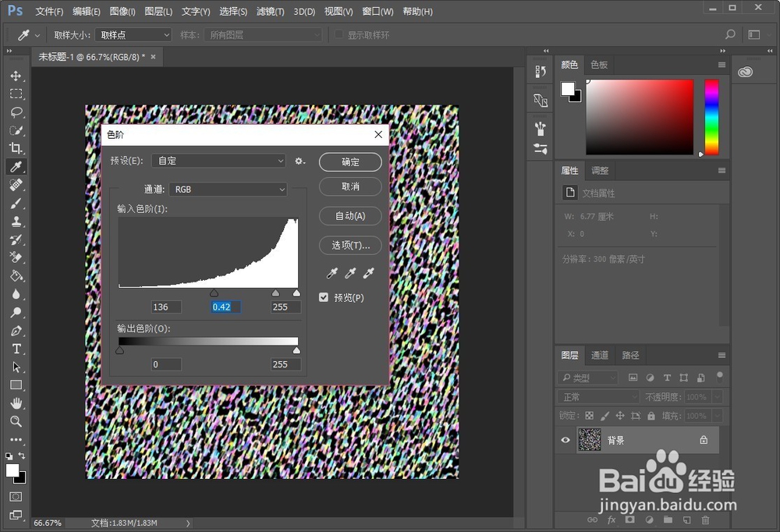780x532 pixels.
Task: Click the 选项(T)... button
Action: tap(350, 245)
